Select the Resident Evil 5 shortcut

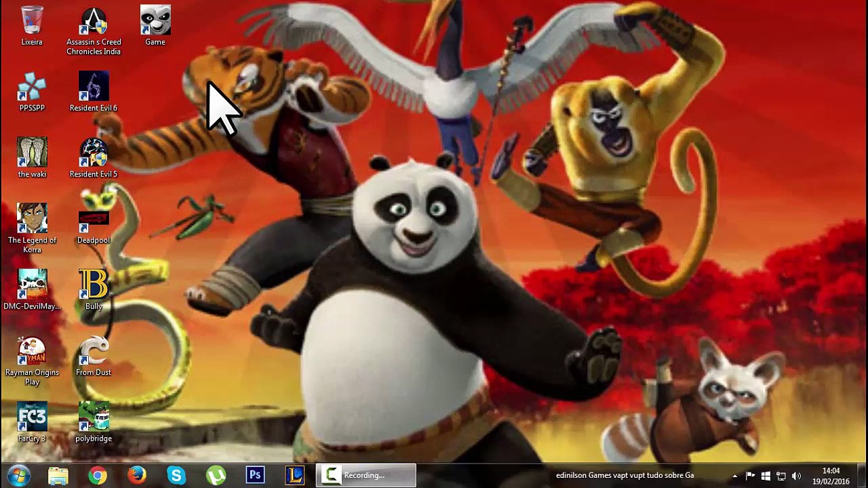[94, 159]
